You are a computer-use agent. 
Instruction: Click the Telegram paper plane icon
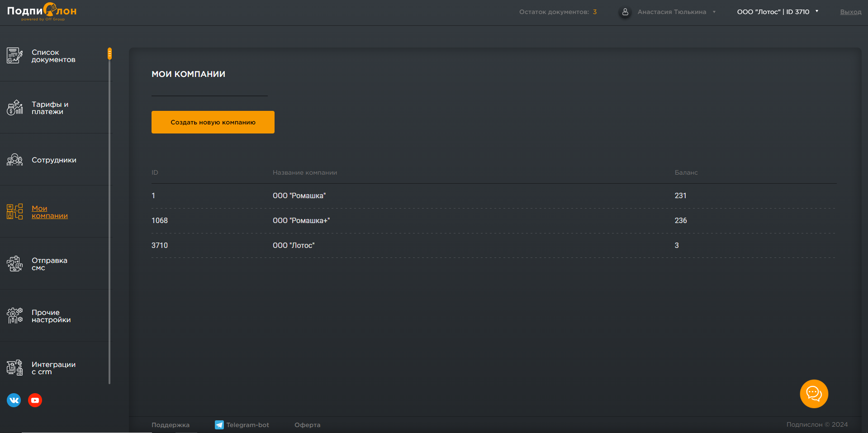click(219, 425)
